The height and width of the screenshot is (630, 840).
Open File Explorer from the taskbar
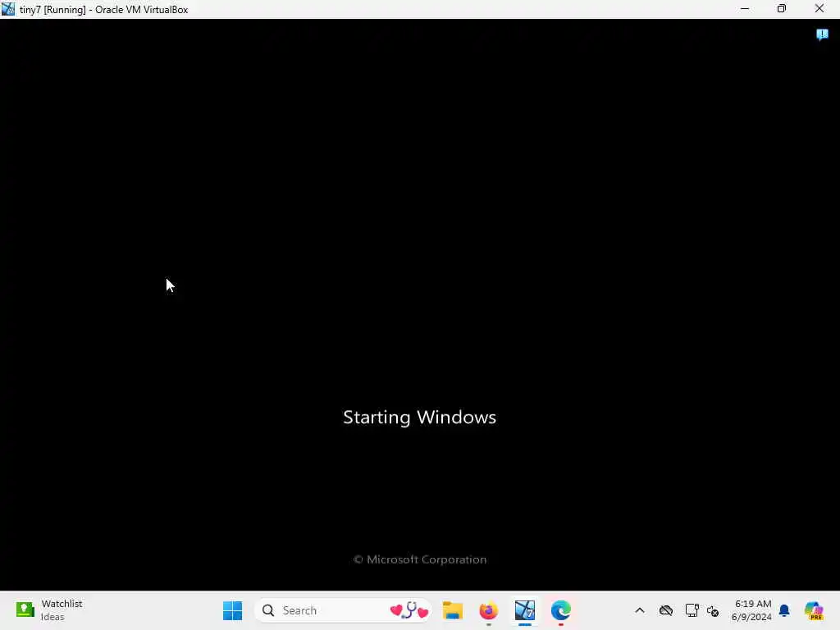[x=453, y=610]
